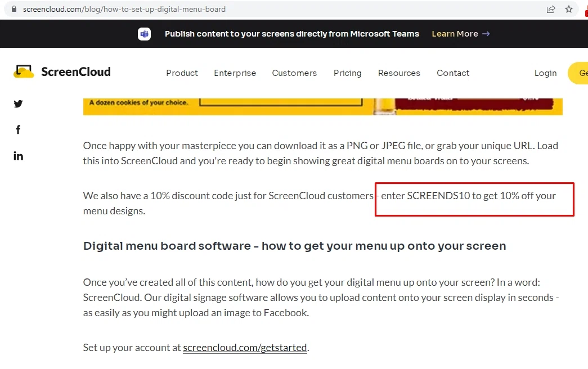588x369 pixels.
Task: Open the Contact page
Action: [453, 73]
